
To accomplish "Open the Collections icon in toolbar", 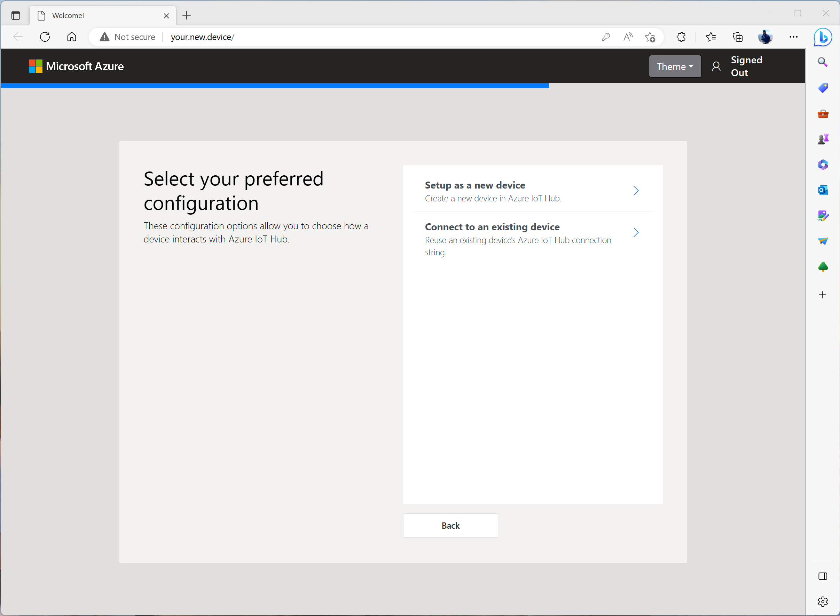I will pyautogui.click(x=738, y=37).
